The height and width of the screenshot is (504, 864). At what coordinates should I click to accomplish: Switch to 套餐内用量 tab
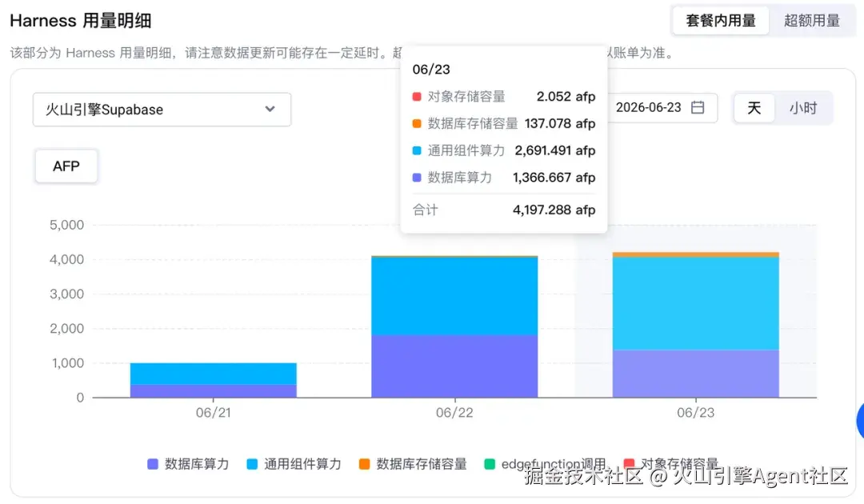[x=720, y=21]
